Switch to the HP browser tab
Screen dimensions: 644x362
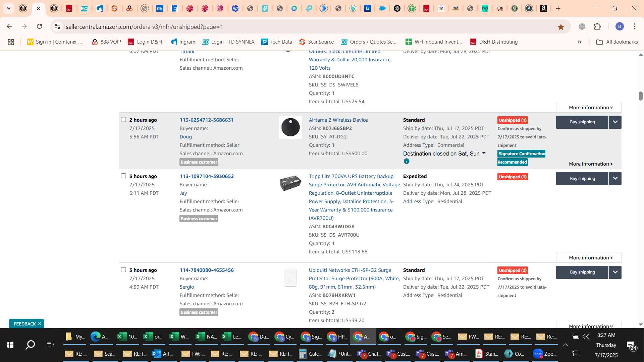tap(235, 8)
